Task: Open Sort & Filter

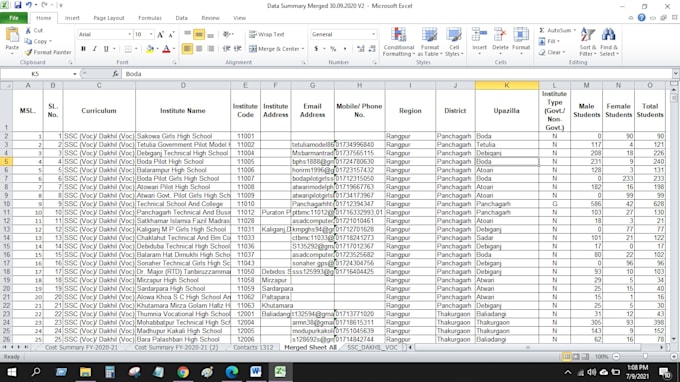Action: (588, 42)
